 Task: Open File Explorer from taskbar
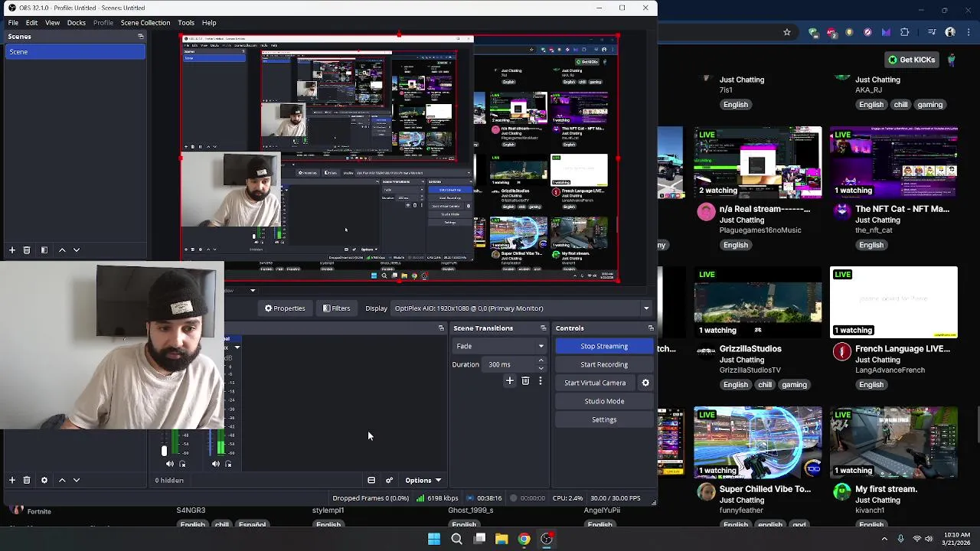(501, 539)
